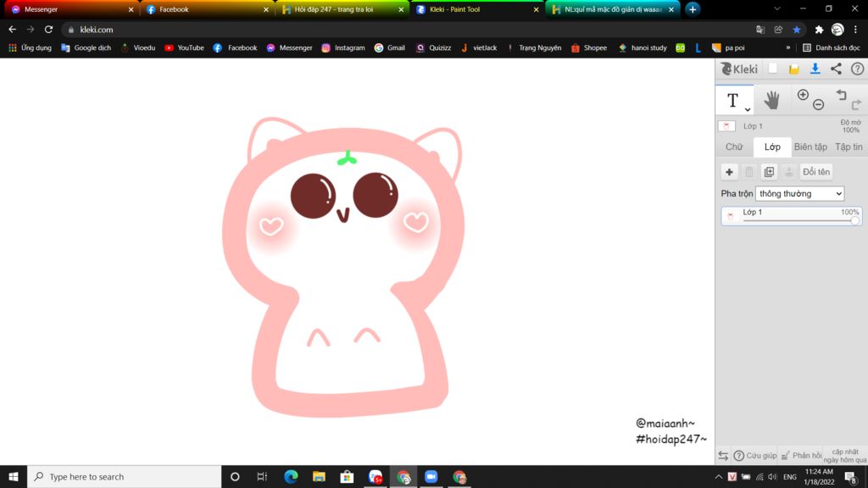Share the image using the share icon
868x488 pixels.
836,69
